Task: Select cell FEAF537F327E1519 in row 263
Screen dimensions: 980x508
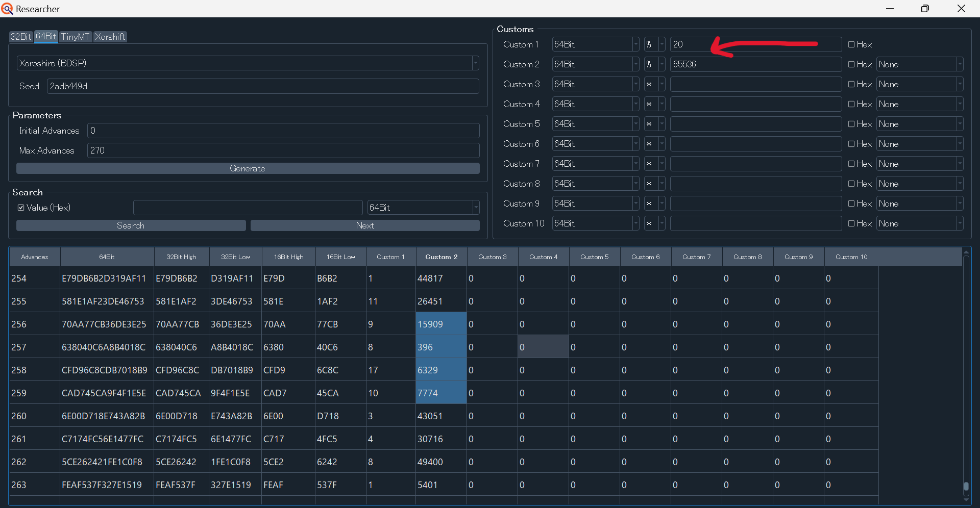Action: coord(107,485)
